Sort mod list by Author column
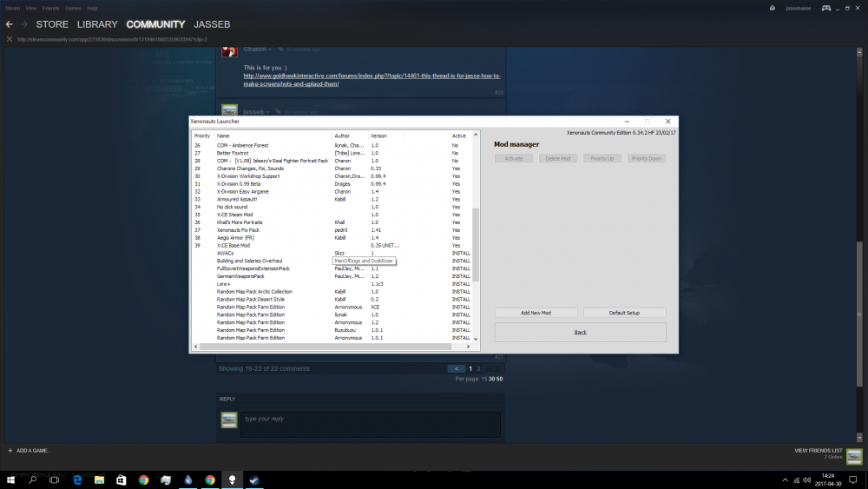Screen dimensions: 868x489 pyautogui.click(x=350, y=135)
